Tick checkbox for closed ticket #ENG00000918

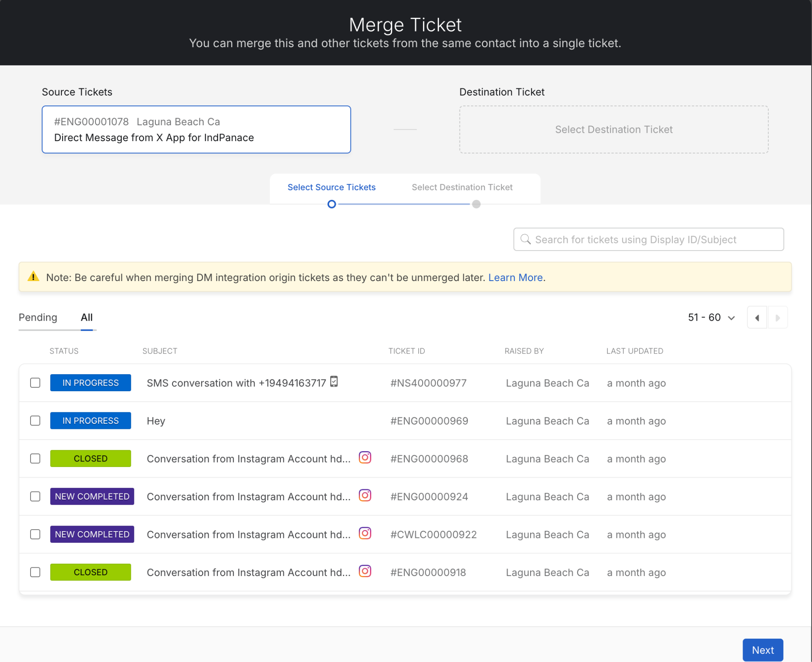[x=35, y=572]
